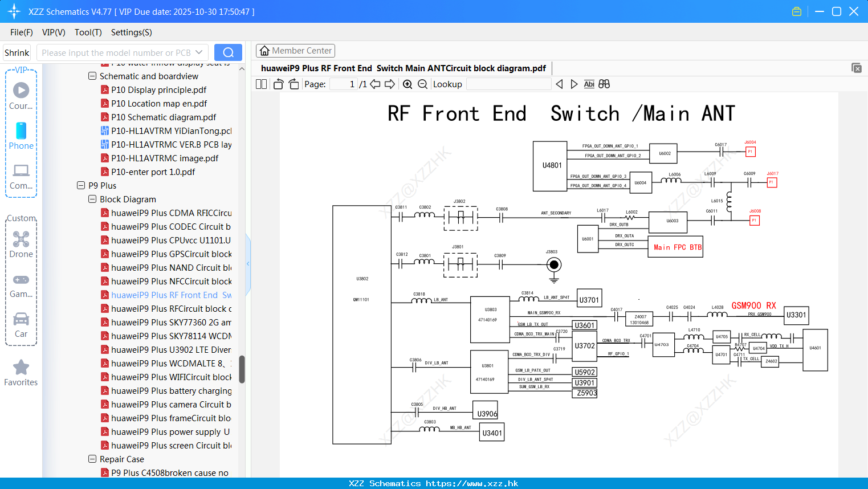
Task: Toggle the two-page view icon
Action: tap(261, 84)
